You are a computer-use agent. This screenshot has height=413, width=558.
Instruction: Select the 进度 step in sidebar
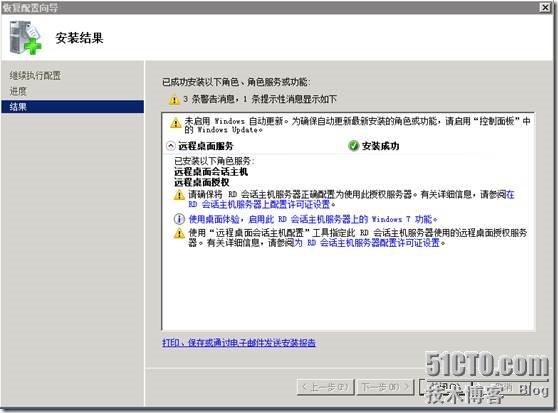point(18,91)
